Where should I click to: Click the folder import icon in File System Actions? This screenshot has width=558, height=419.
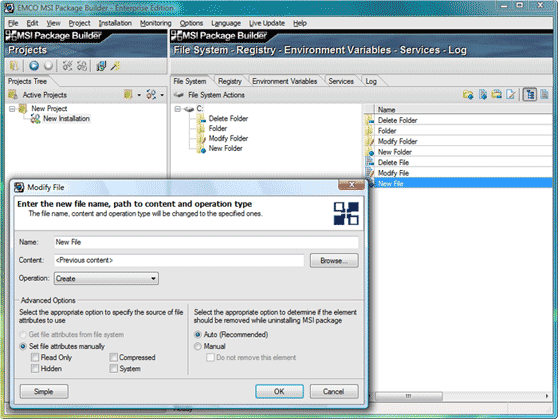496,95
